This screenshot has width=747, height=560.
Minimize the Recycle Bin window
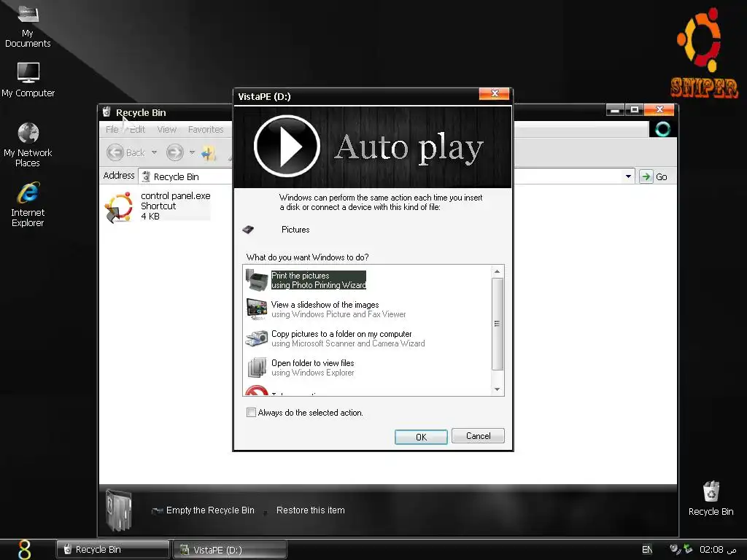point(615,110)
